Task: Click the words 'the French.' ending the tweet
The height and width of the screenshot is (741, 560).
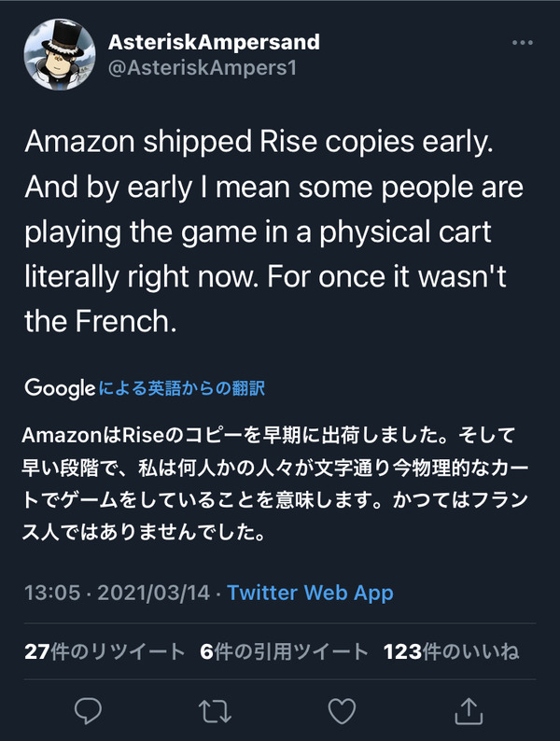Action: coord(100,324)
